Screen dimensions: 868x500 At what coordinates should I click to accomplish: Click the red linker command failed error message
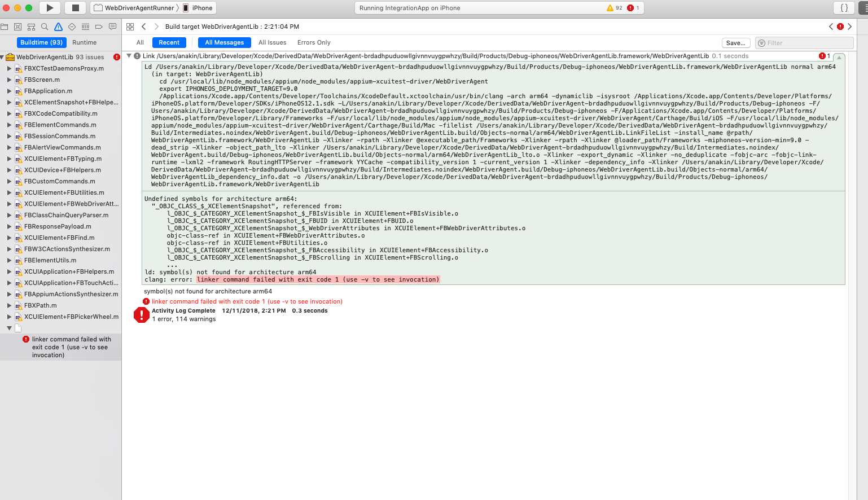247,301
